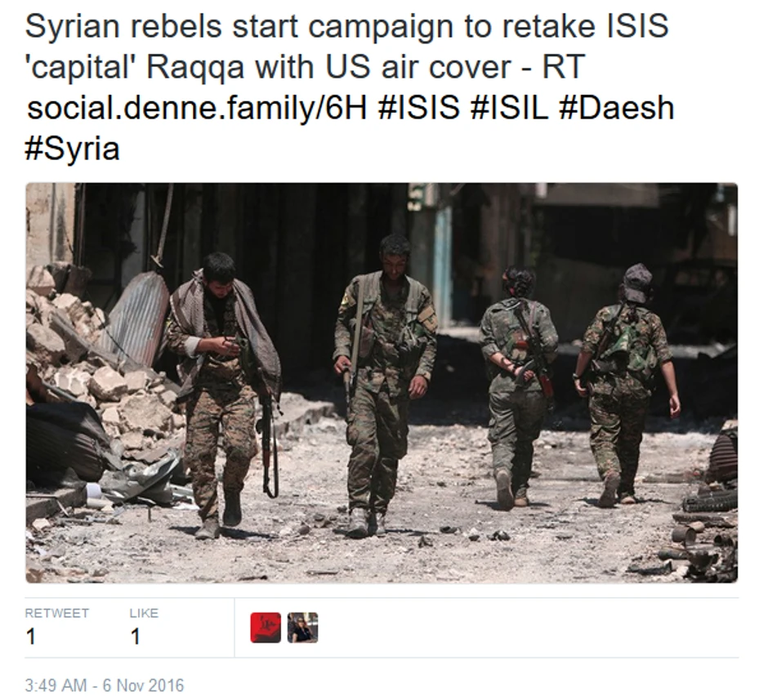
Task: Enlarge the tweet photo of walking fighters
Action: click(382, 383)
